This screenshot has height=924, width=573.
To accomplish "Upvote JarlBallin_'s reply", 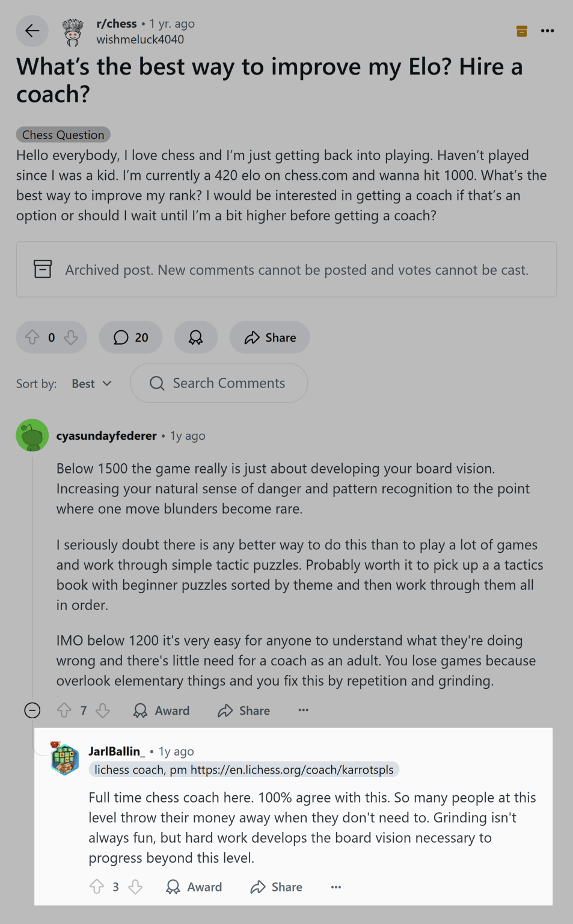I will pyautogui.click(x=97, y=887).
